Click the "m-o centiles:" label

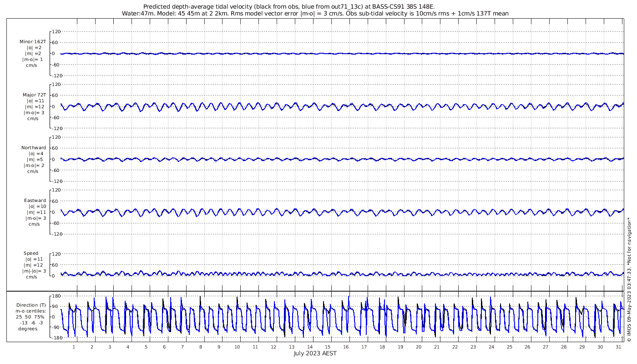[x=31, y=311]
